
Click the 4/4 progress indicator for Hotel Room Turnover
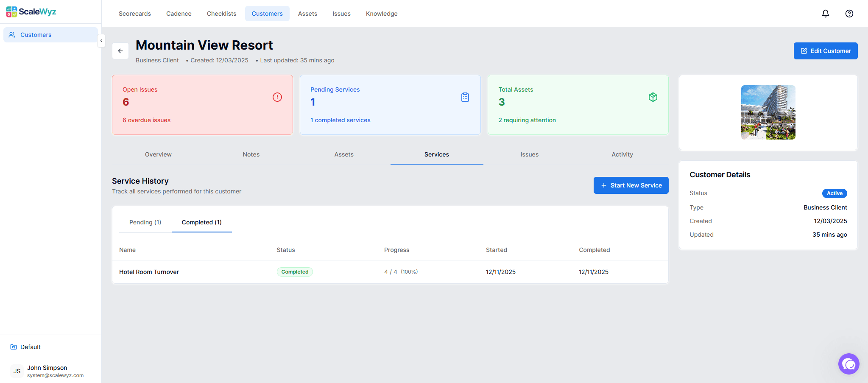[400, 271]
